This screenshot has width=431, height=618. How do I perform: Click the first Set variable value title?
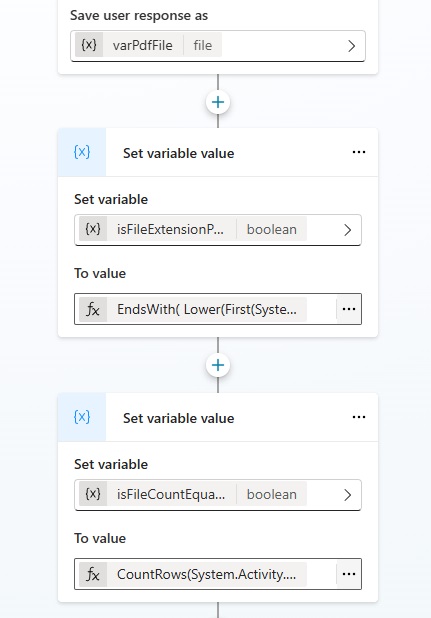tap(178, 153)
